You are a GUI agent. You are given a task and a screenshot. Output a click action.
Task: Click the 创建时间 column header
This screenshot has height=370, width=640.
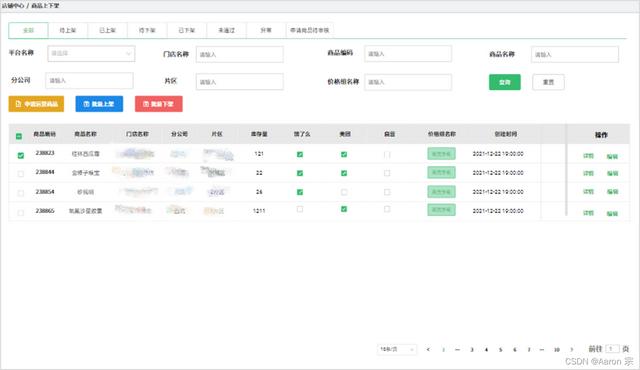click(x=506, y=134)
